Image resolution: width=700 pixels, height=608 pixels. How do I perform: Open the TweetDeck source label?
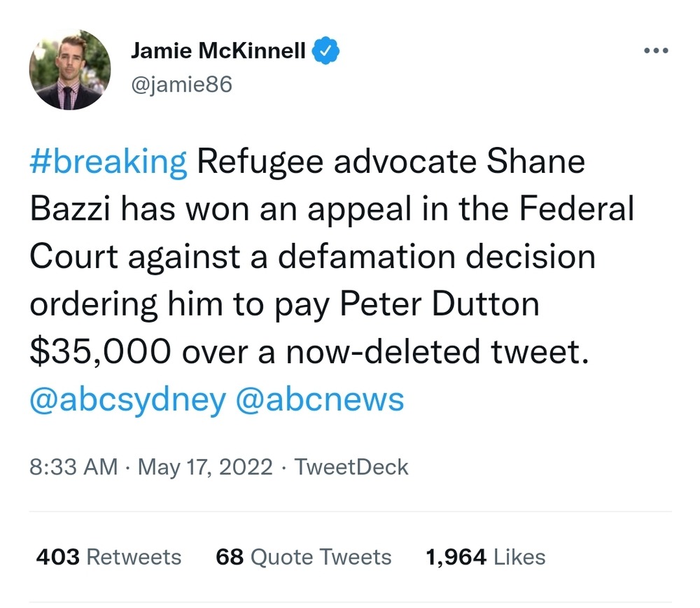(x=351, y=467)
